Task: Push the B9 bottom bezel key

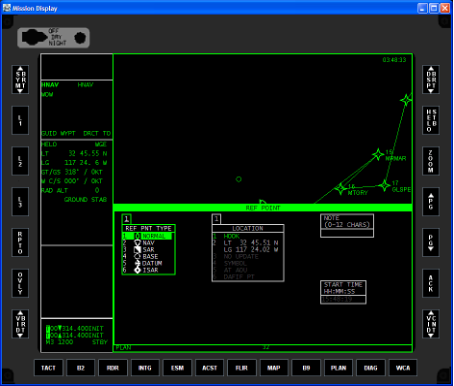Action: tap(306, 368)
